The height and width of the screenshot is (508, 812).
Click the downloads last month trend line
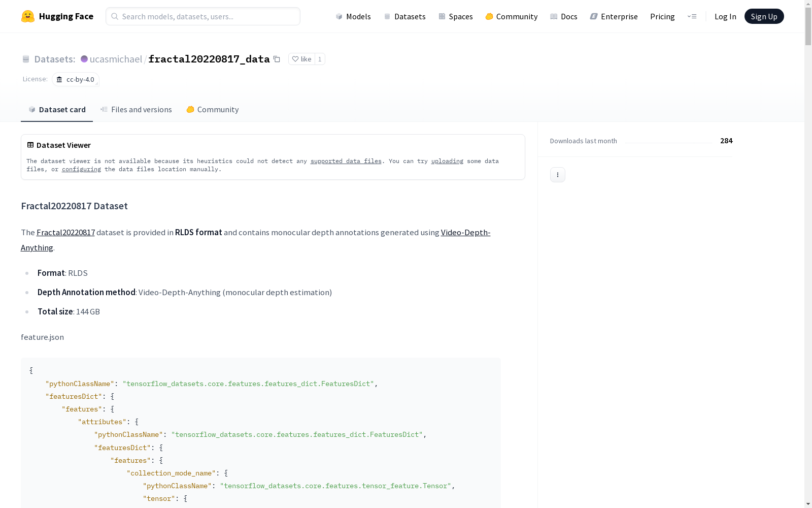coord(668,142)
